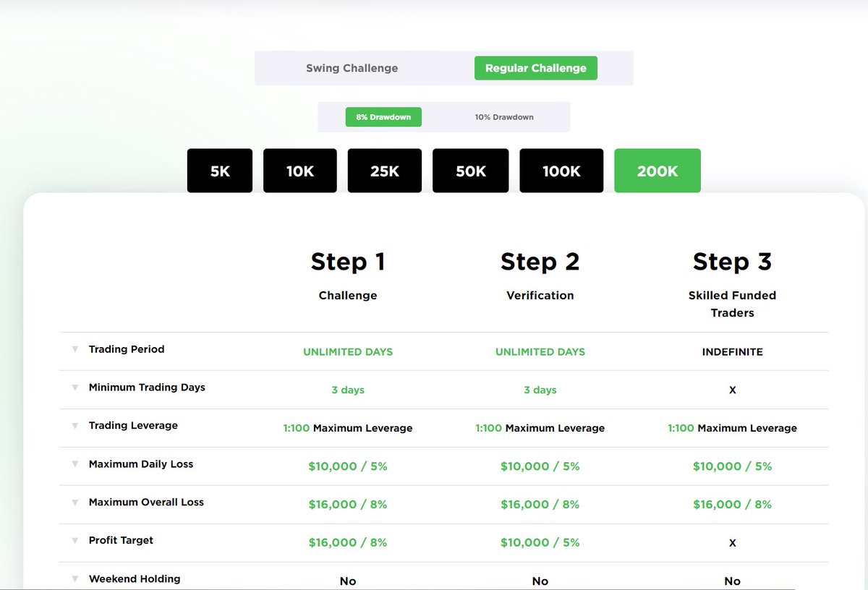Click the Verification subheading
868x590 pixels.
(540, 296)
